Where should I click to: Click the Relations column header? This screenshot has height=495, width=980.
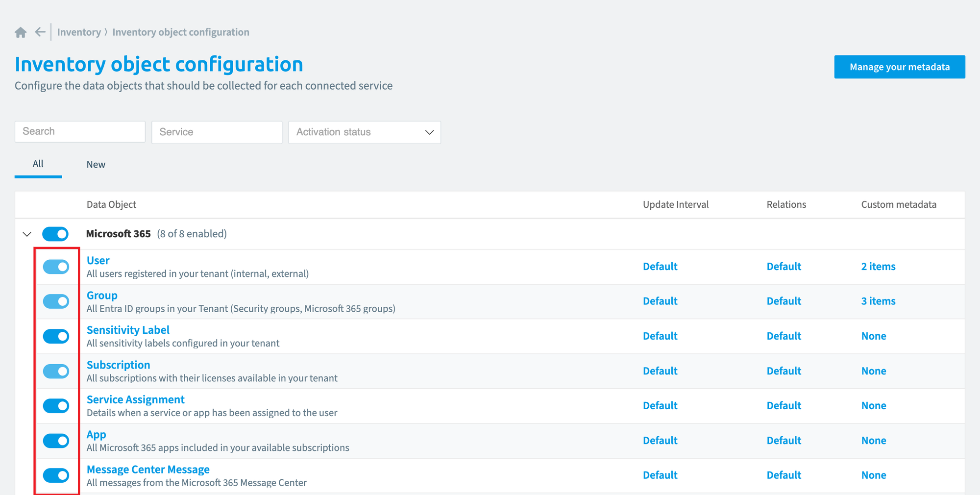(786, 204)
